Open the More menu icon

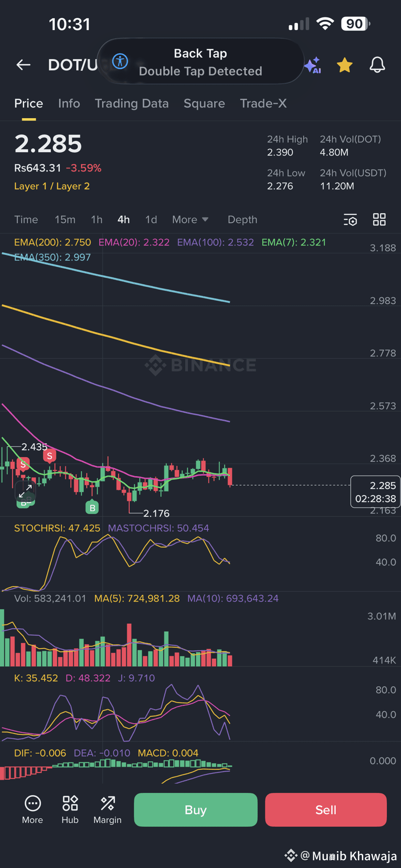pos(32,809)
